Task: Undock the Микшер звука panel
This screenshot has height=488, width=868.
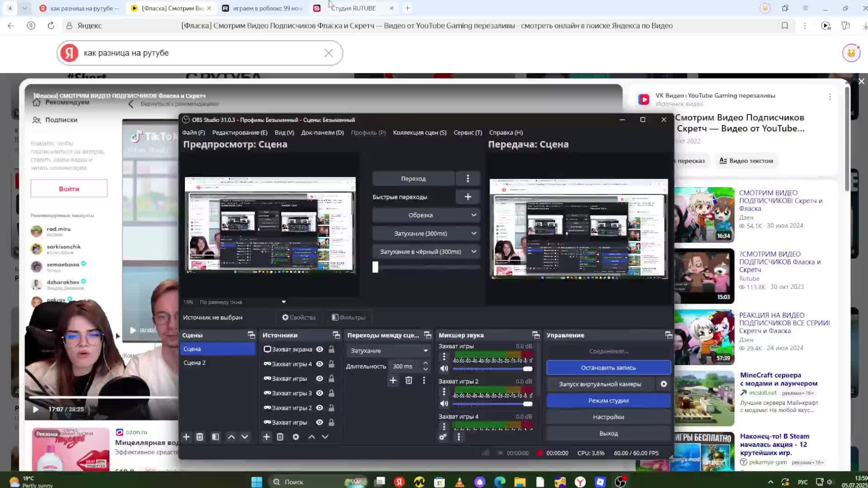Action: [536, 335]
